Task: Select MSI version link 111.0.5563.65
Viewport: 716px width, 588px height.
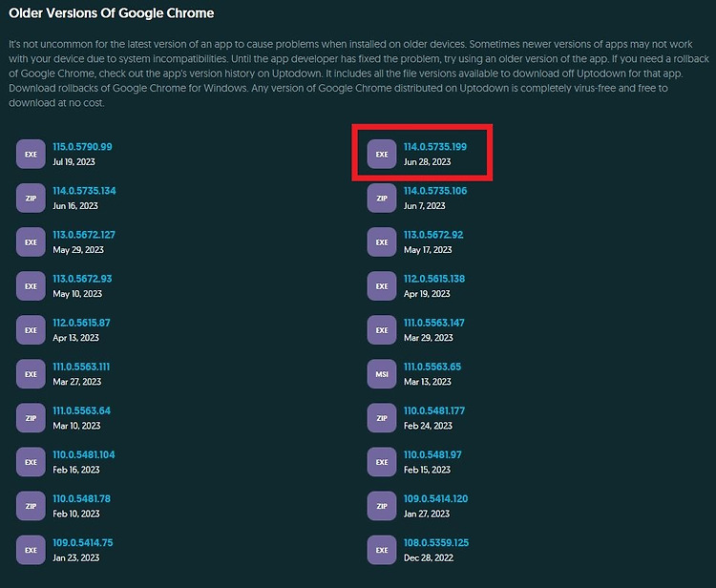Action: coord(432,367)
